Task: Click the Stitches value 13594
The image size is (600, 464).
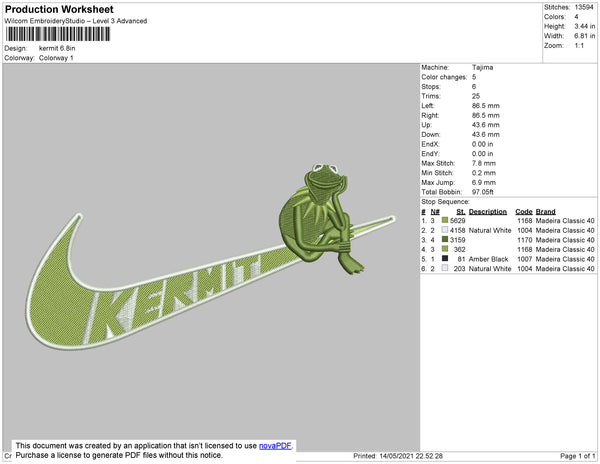Action: [x=584, y=7]
